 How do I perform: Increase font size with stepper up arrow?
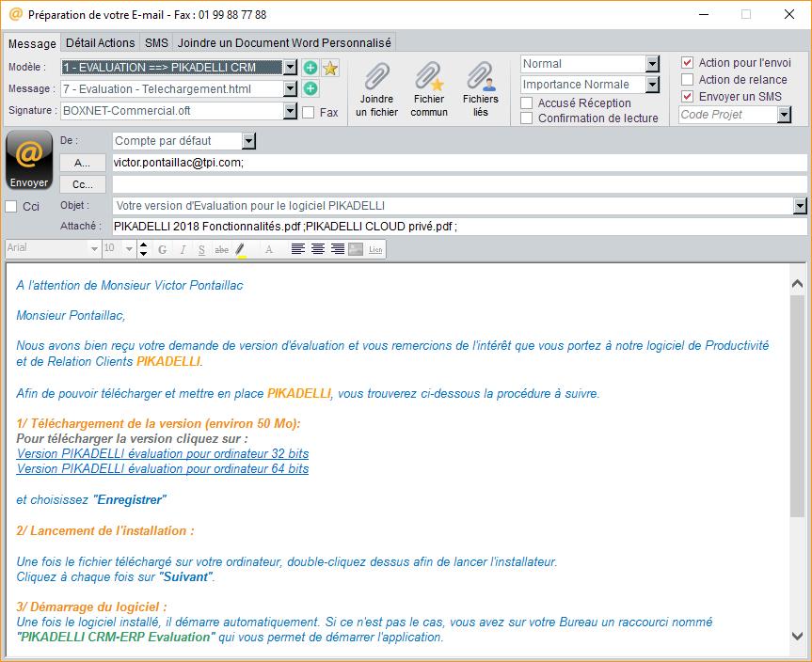(143, 244)
